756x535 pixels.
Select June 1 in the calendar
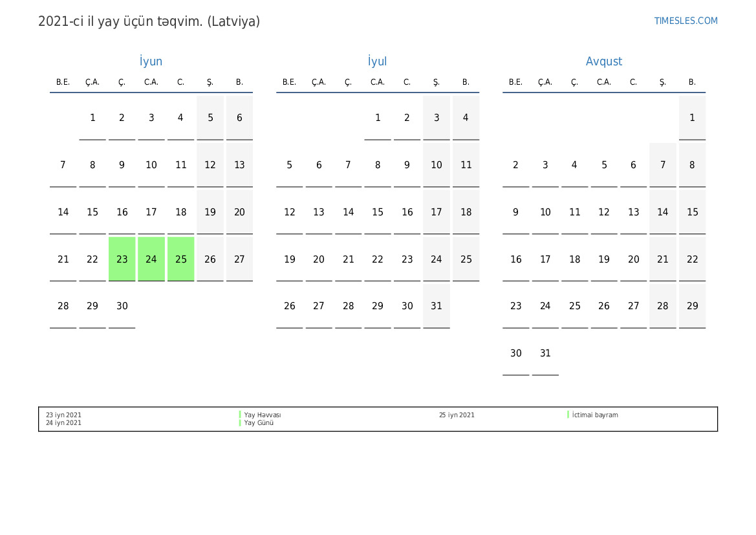click(x=92, y=118)
